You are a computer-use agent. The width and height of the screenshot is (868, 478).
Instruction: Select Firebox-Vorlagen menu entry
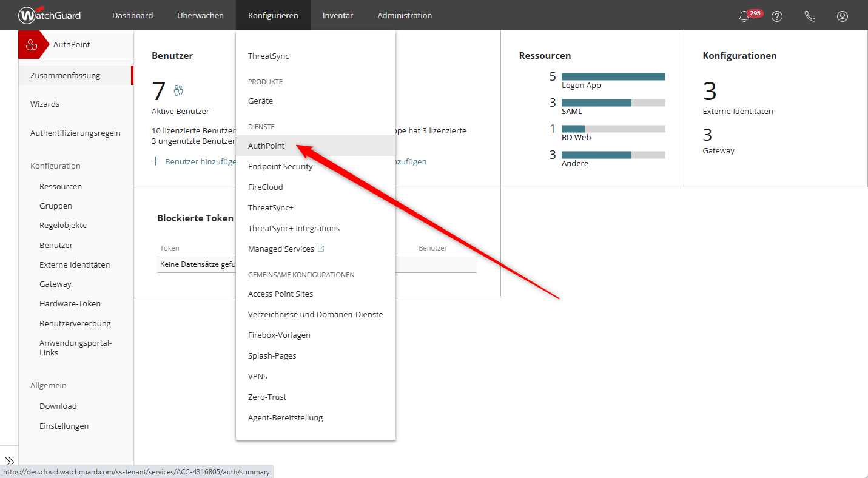[x=279, y=335]
